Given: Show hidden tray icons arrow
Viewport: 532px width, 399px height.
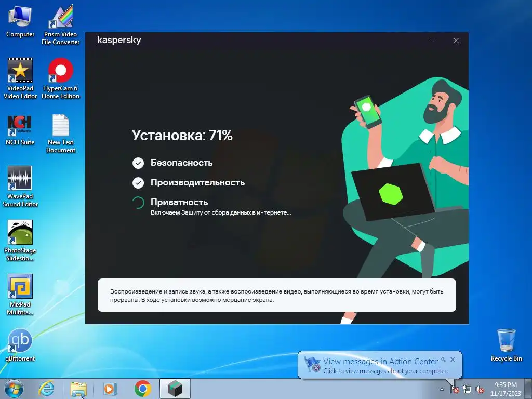Looking at the screenshot, I should (x=442, y=389).
